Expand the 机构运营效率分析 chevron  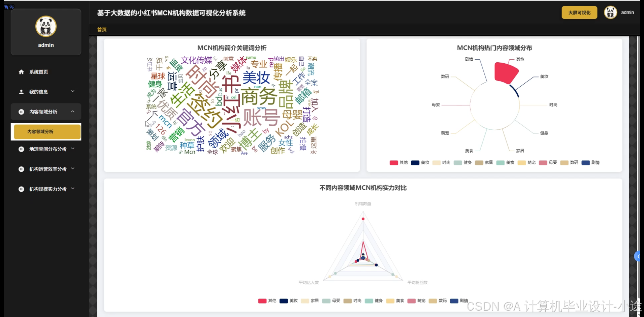click(x=72, y=168)
